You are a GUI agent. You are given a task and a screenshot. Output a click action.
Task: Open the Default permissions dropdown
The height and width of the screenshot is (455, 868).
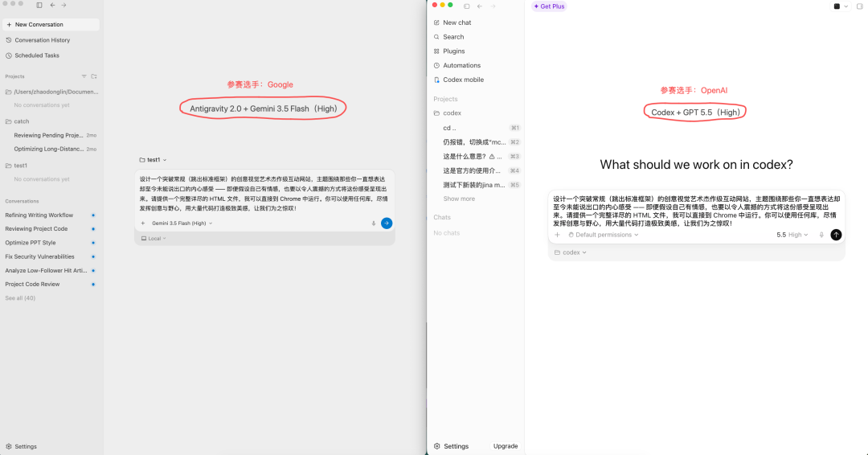pyautogui.click(x=604, y=235)
